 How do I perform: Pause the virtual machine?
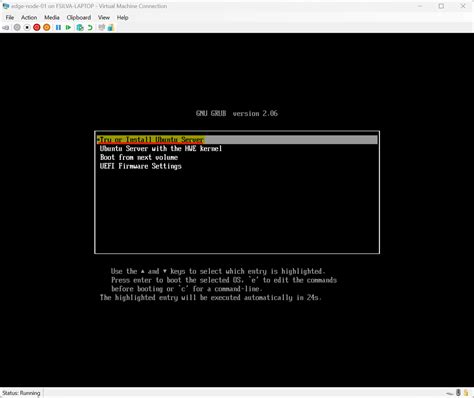58,28
